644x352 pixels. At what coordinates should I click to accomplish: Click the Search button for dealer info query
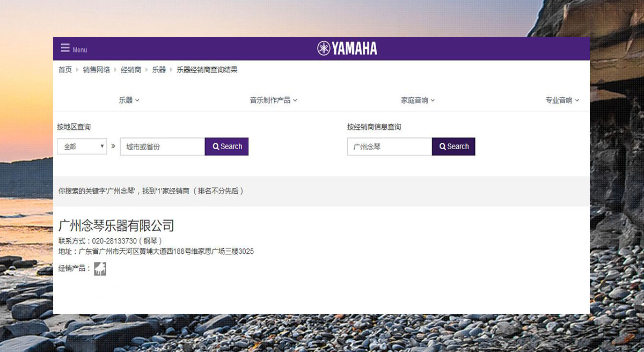[x=453, y=146]
